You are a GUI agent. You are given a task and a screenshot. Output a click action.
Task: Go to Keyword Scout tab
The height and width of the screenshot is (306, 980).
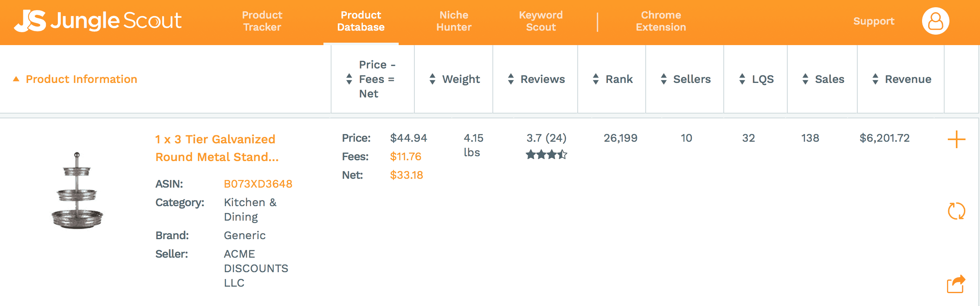tap(541, 21)
